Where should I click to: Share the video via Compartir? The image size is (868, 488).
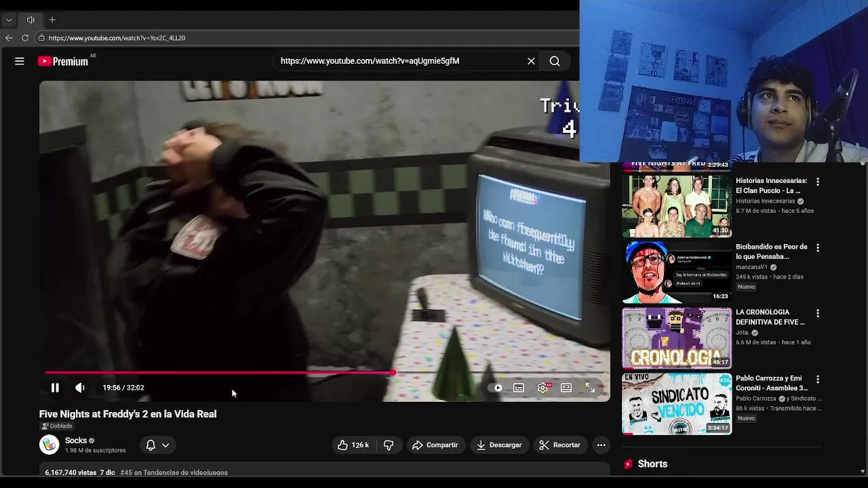click(435, 445)
